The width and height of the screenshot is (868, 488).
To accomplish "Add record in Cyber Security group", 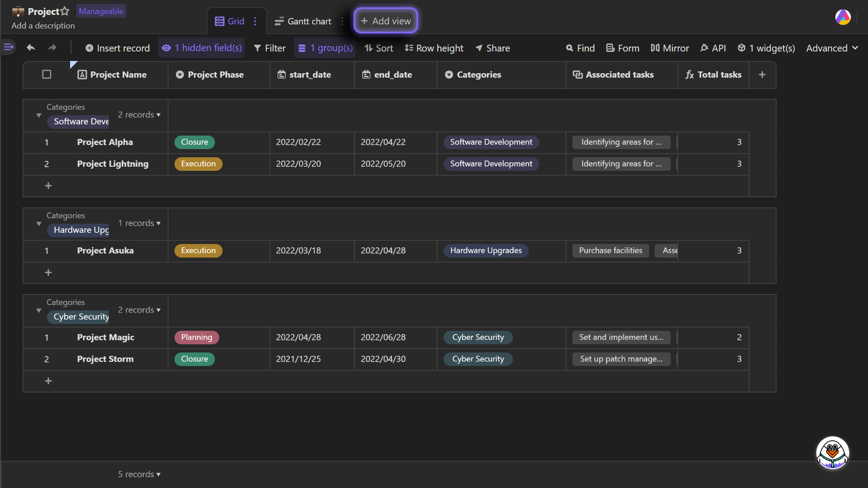I will pos(48,381).
